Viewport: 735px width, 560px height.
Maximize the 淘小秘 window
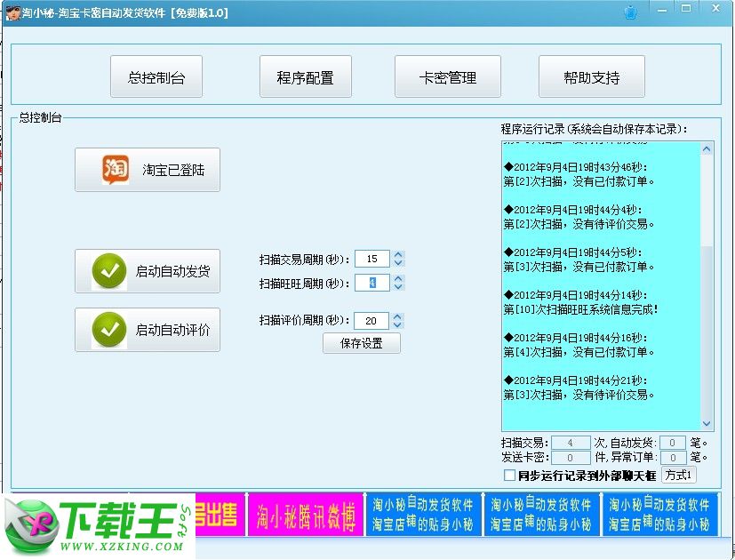coord(686,8)
